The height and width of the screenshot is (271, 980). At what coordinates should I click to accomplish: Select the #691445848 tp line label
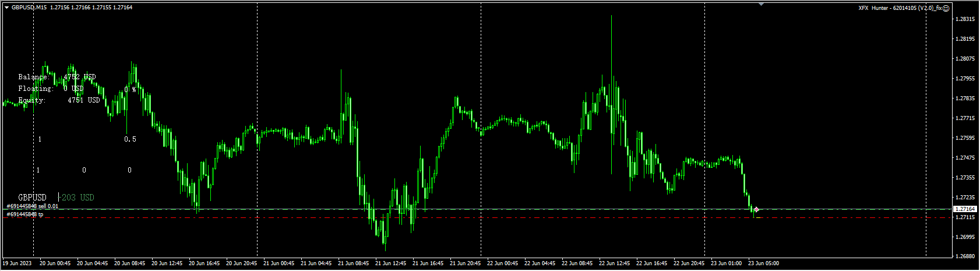[x=24, y=214]
